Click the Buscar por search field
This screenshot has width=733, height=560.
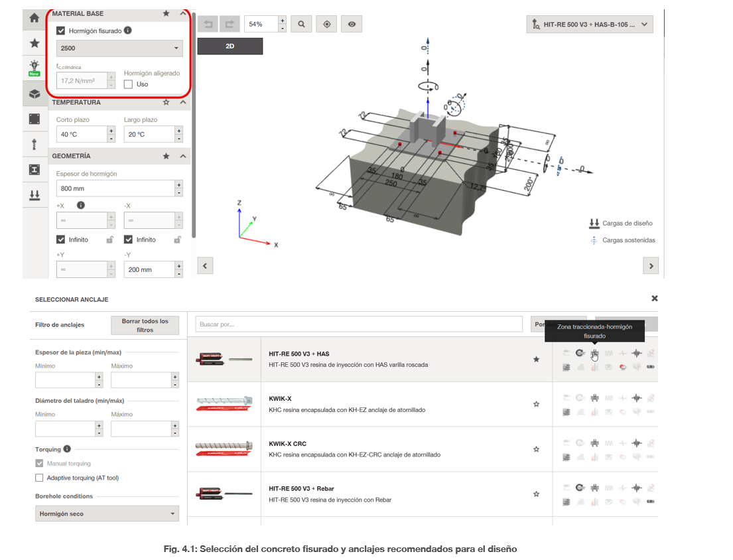[359, 324]
